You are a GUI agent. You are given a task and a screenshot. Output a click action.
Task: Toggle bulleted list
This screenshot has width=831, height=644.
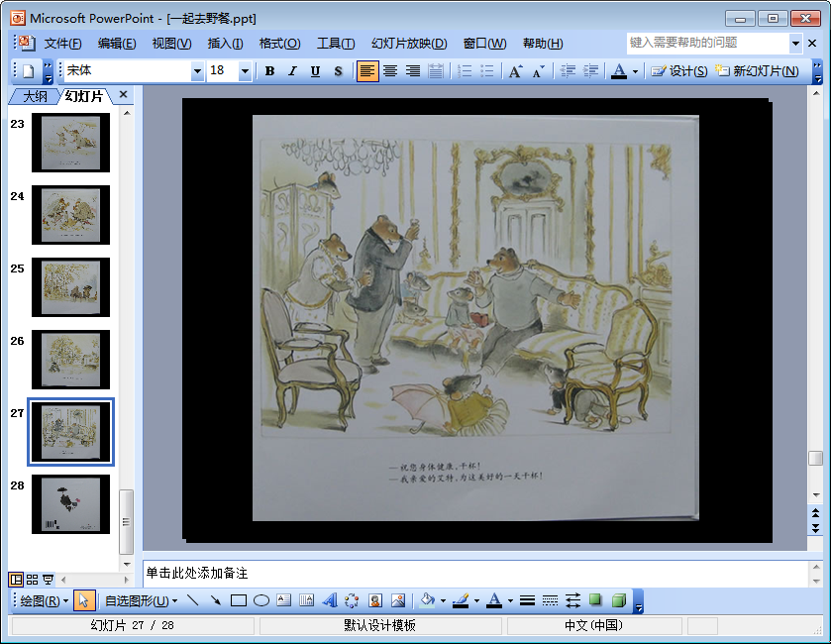point(486,71)
